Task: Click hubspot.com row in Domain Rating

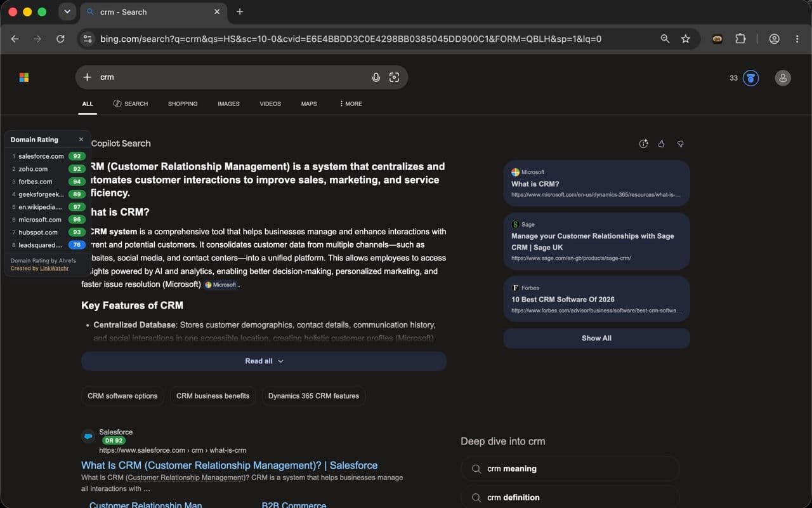Action: click(x=48, y=232)
